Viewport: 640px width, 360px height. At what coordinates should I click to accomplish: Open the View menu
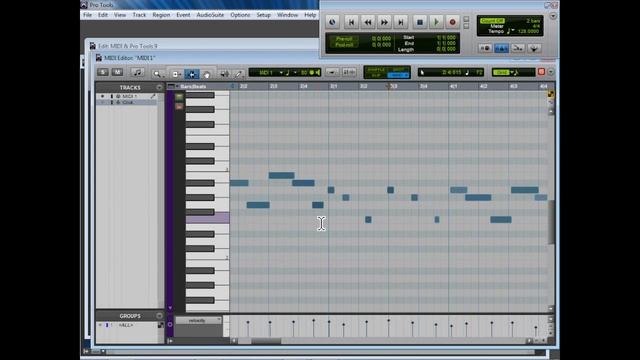120,15
